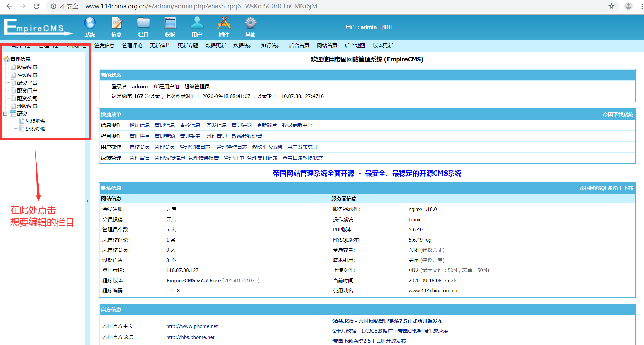Click 附件管理 in the quick menu
Viewport: 644px width, 345px height.
click(x=217, y=136)
